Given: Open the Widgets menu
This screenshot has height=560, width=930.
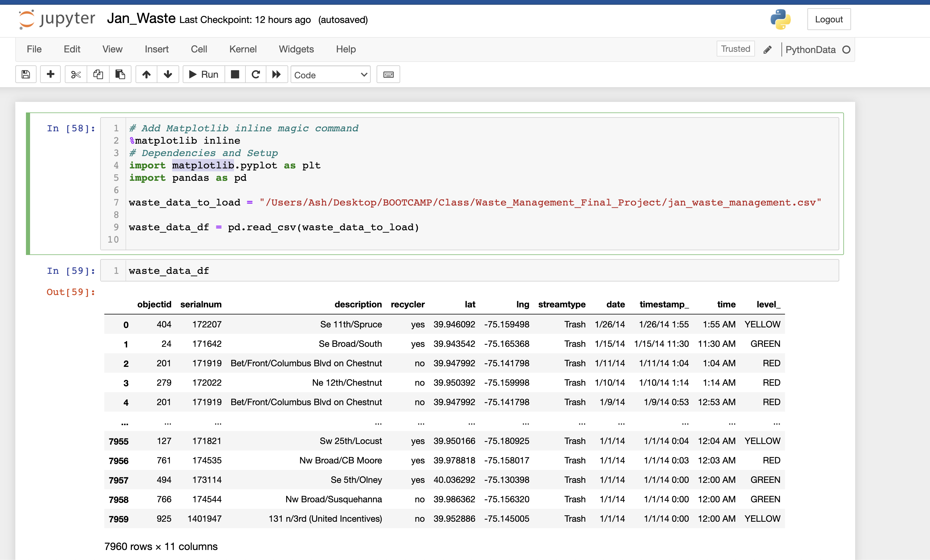Looking at the screenshot, I should [296, 49].
